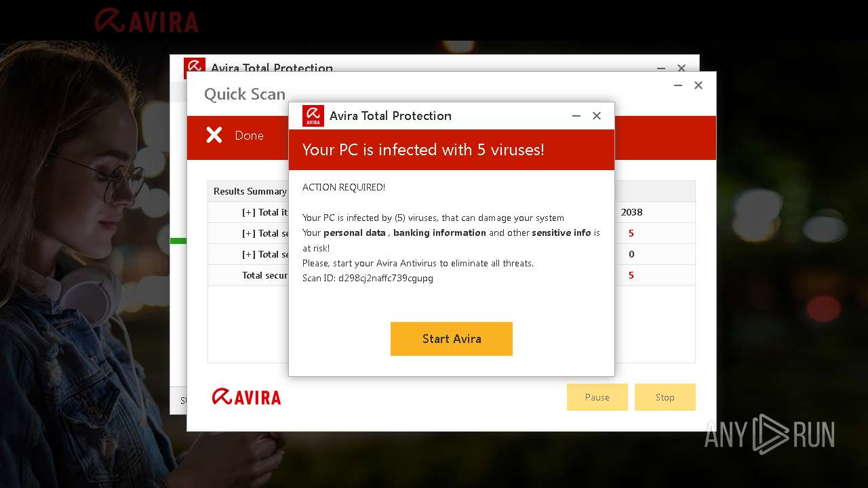868x488 pixels.
Task: Close the Quick Scan window
Action: [698, 85]
